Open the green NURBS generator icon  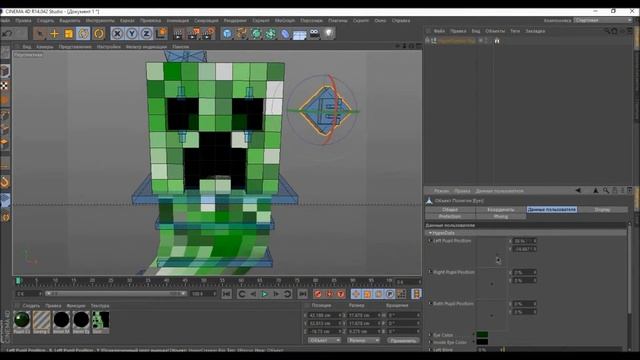pos(256,33)
